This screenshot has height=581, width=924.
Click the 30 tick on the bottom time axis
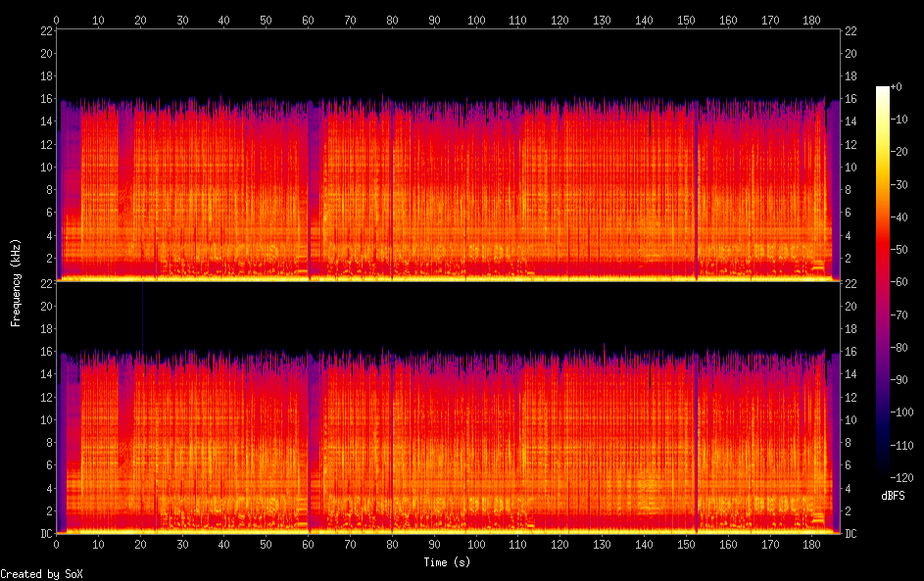[182, 545]
